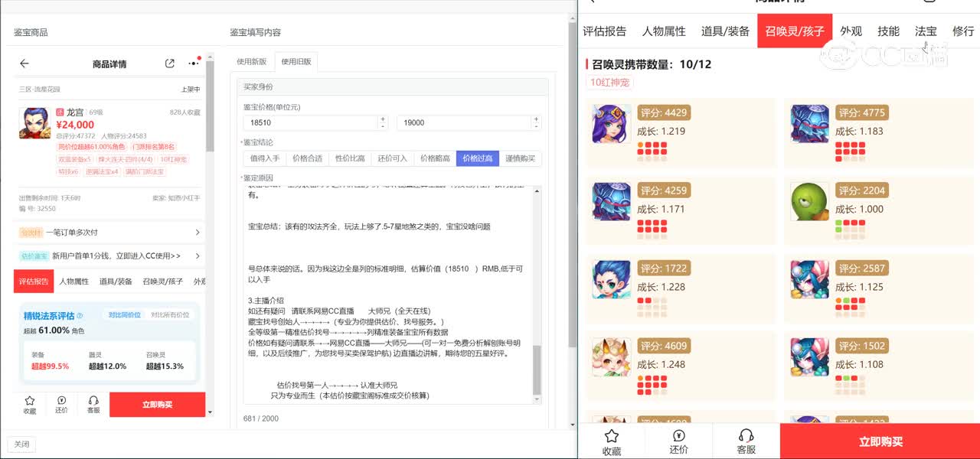Click the 龙宫 character avatar
This screenshot has height=459, width=980.
[34, 122]
